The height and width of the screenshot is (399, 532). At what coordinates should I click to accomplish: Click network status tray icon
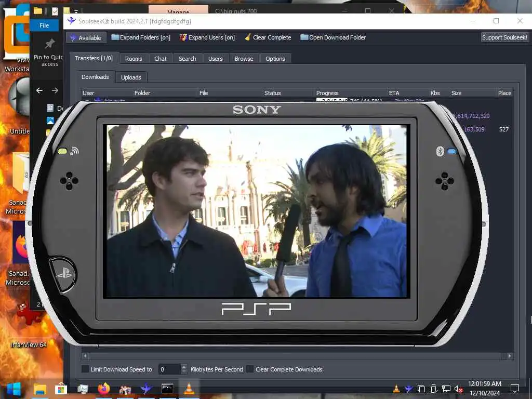446,389
